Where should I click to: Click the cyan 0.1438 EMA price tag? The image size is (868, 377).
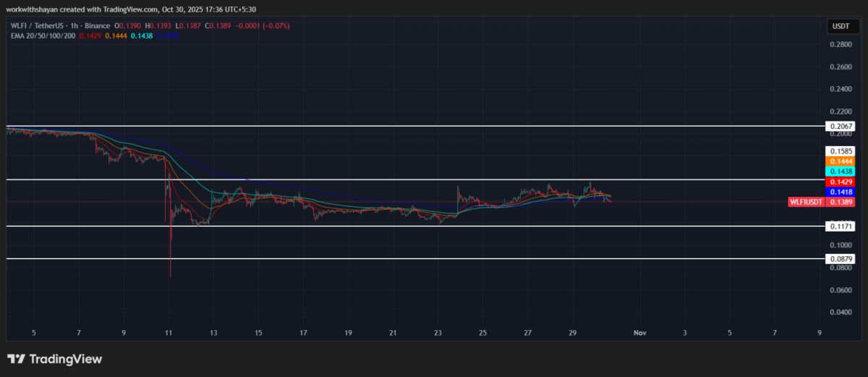(841, 171)
